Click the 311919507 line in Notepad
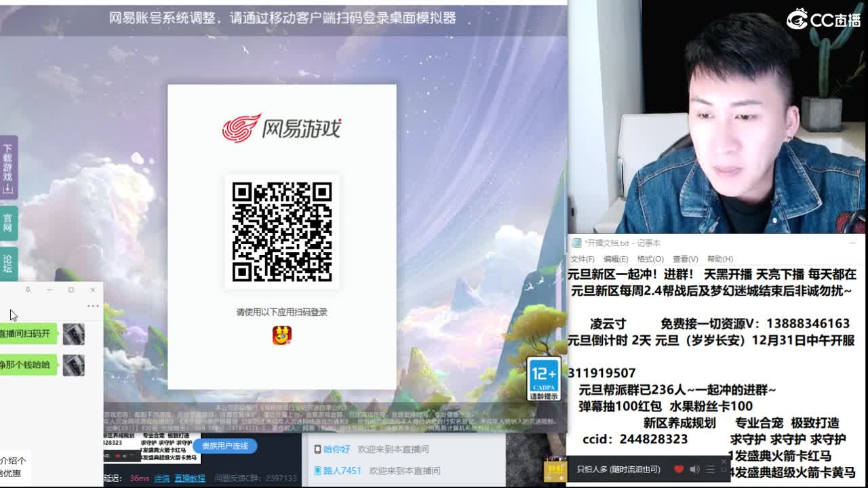The image size is (868, 488). [x=602, y=373]
